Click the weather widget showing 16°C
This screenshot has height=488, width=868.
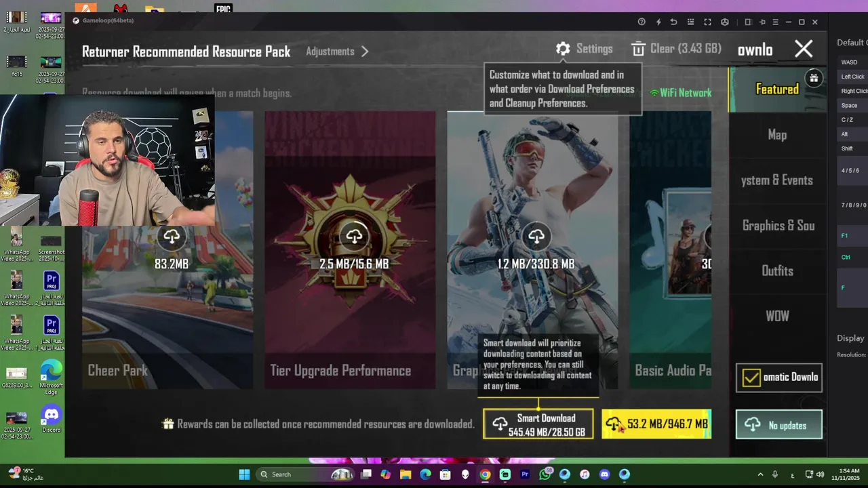[27, 474]
